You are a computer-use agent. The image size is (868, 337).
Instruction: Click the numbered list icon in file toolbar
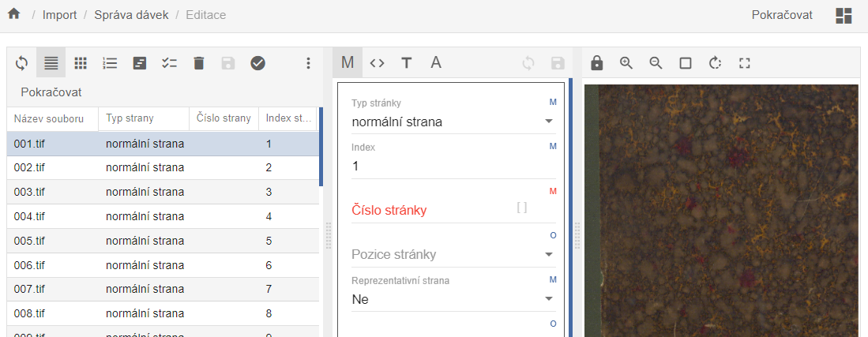[x=111, y=63]
